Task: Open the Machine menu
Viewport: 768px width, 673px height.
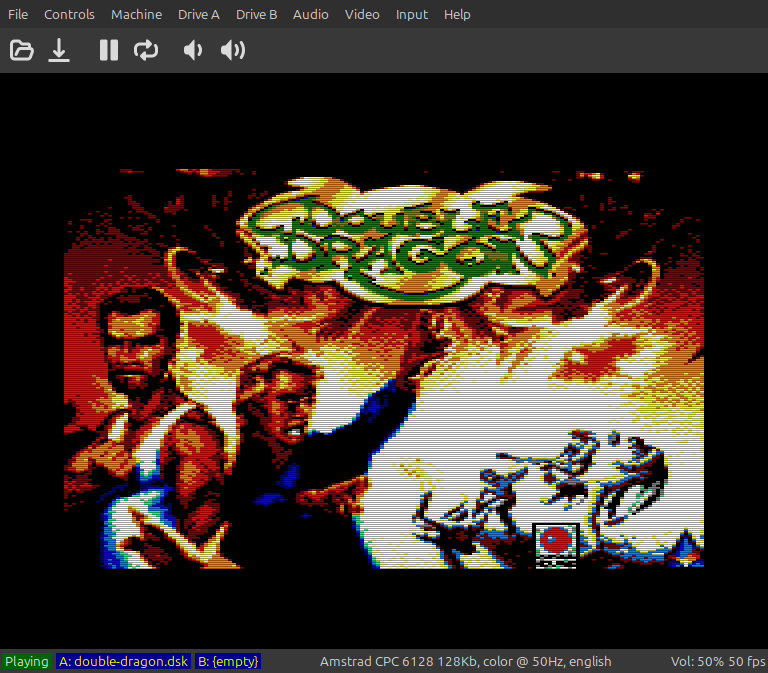Action: coord(137,15)
